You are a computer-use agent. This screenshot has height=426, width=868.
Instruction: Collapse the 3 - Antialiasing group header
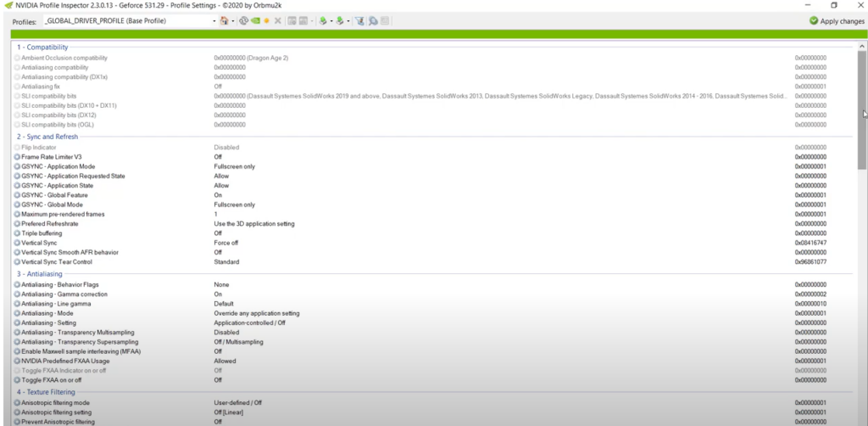tap(42, 274)
